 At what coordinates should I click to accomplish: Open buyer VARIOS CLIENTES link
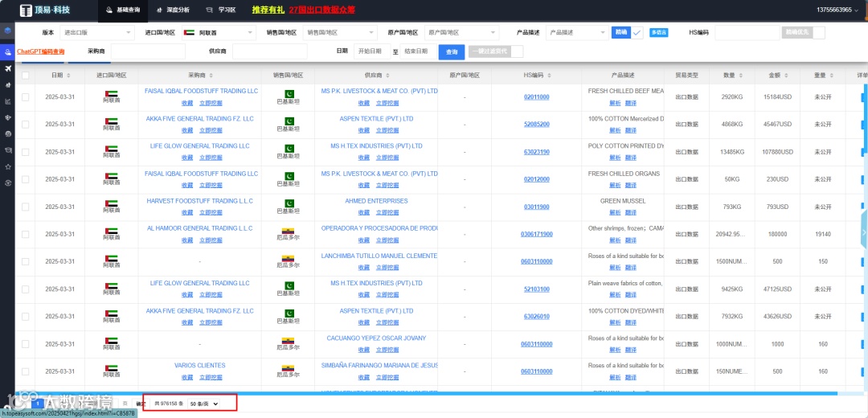point(200,366)
